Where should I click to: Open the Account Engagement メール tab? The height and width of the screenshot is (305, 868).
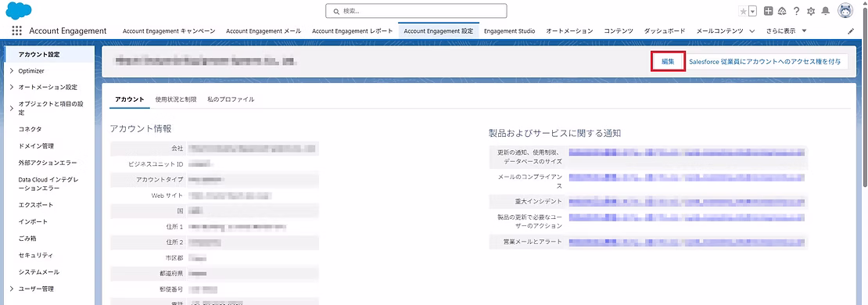click(264, 31)
